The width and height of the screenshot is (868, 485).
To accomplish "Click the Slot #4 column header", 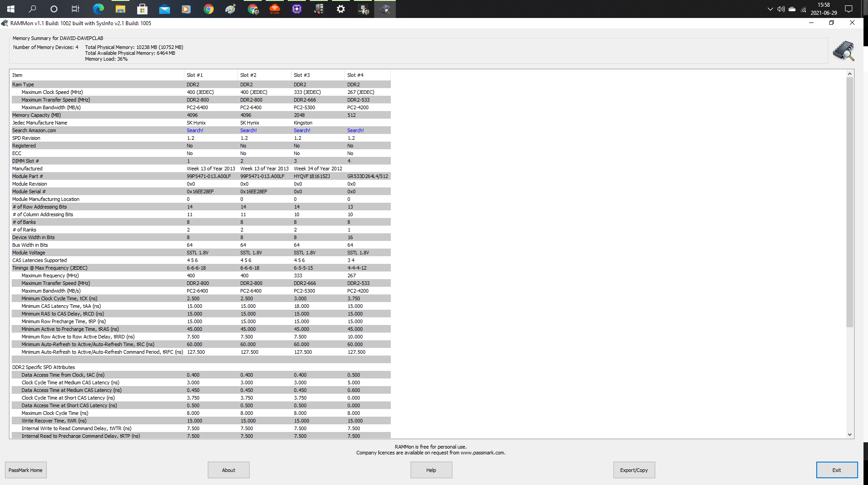I will pos(368,75).
